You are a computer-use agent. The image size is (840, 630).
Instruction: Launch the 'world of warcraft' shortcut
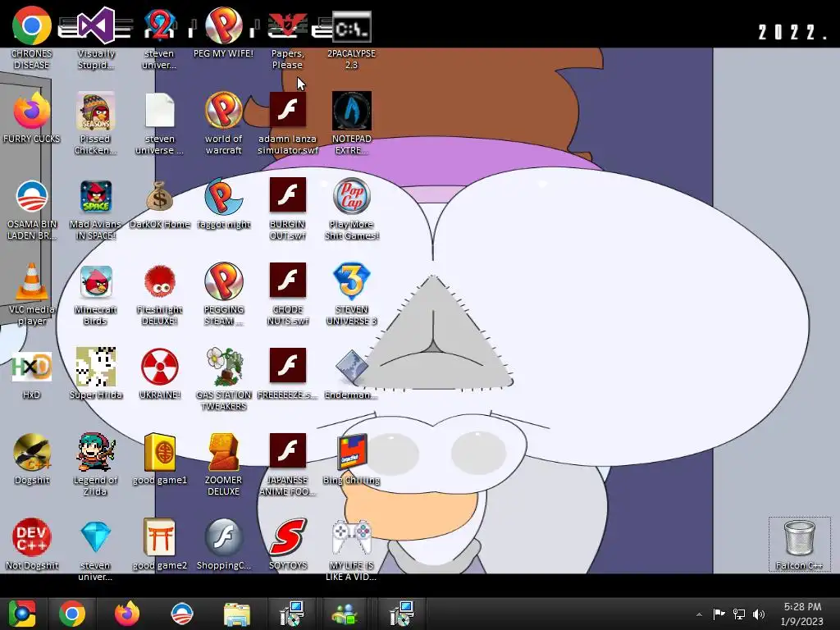point(223,111)
